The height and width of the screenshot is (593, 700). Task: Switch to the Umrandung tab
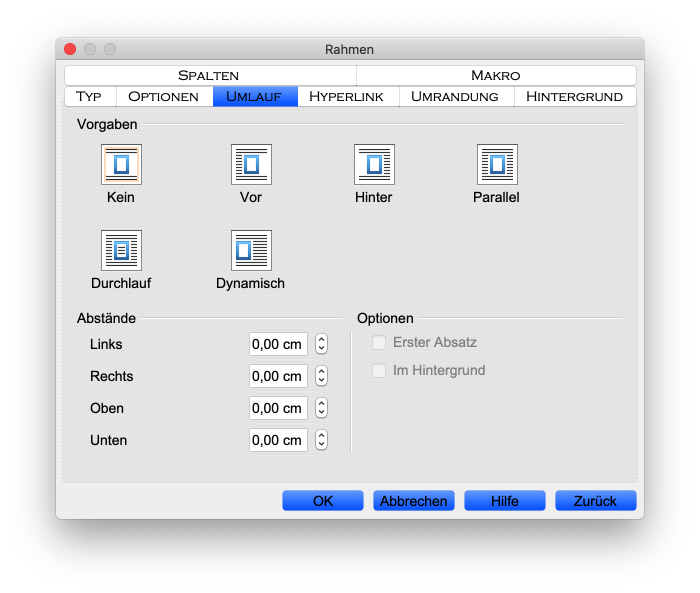coord(457,96)
